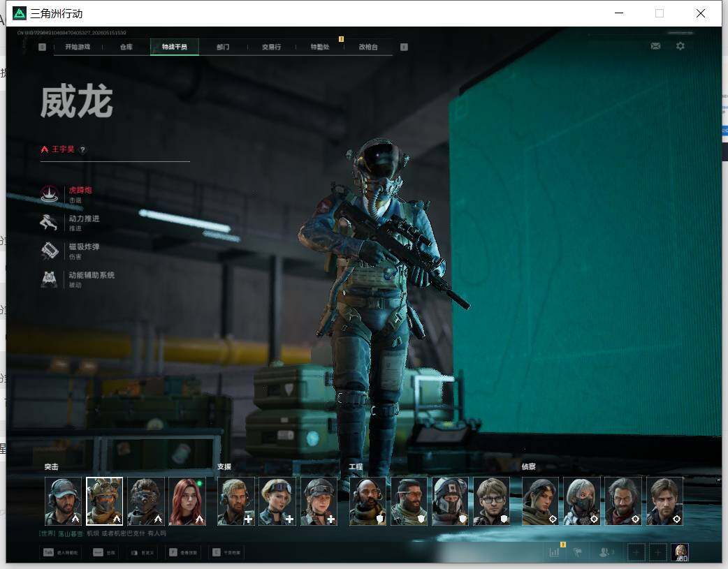The height and width of the screenshot is (569, 728).
Task: Select first support operator with headset
Action: 236,501
